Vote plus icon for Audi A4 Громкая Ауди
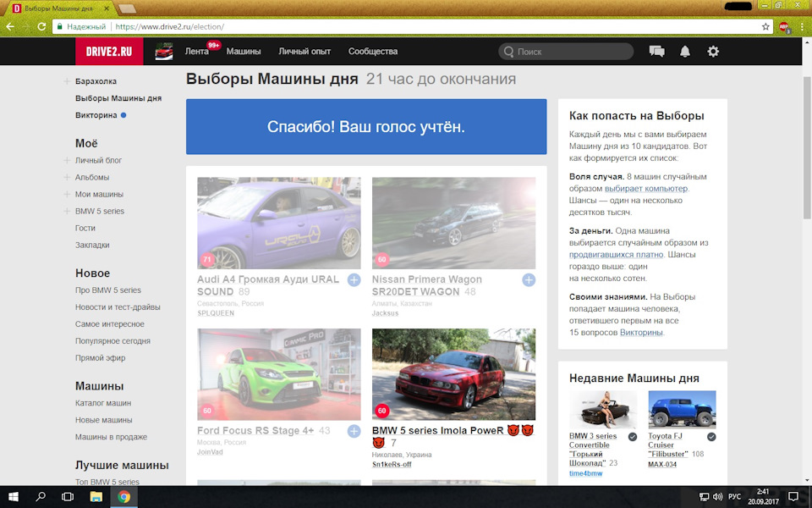 [354, 280]
